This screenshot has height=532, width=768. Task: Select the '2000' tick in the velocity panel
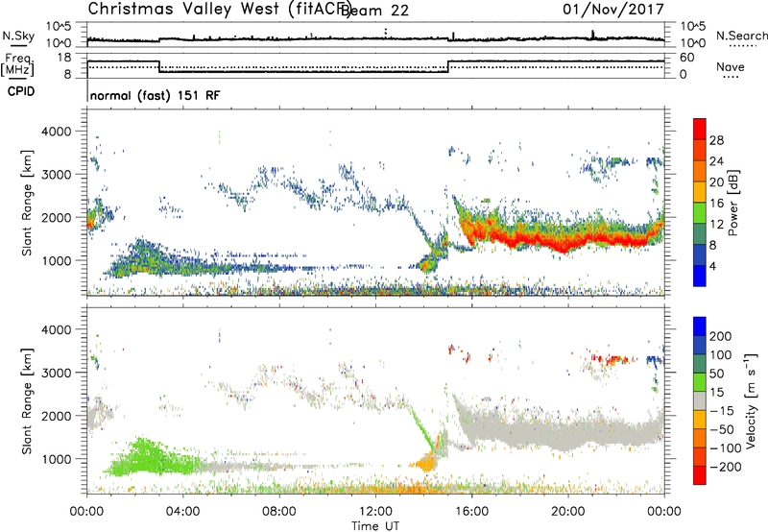pyautogui.click(x=56, y=416)
